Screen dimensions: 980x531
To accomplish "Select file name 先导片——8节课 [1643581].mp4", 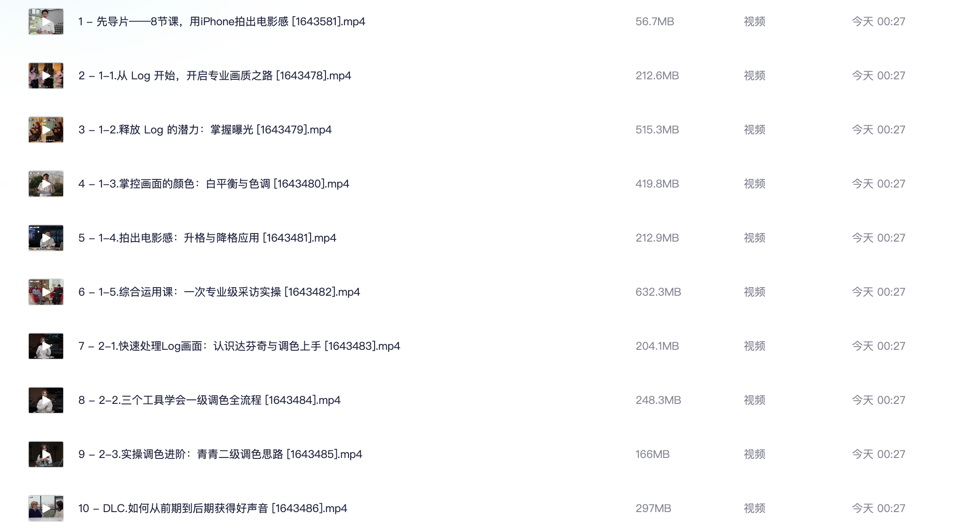I will pyautogui.click(x=222, y=22).
